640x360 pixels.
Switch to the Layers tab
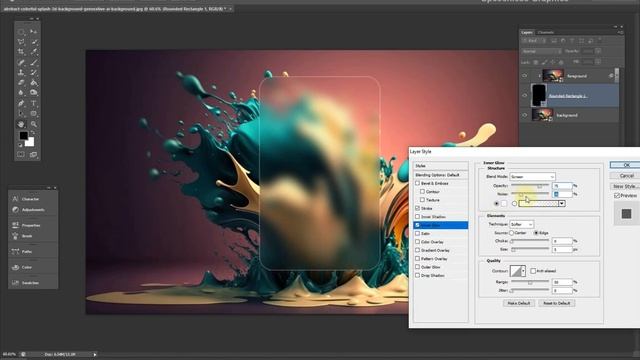[x=527, y=32]
